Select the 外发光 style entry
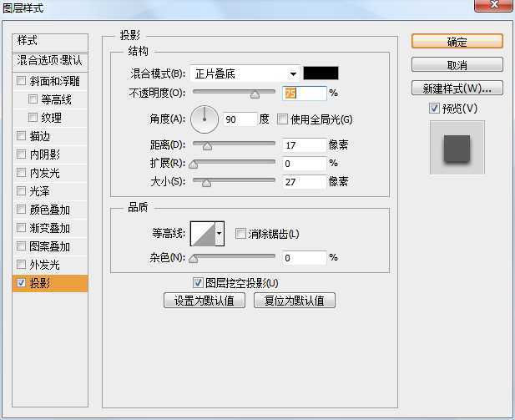Screen dimensions: 515x420 pos(45,265)
